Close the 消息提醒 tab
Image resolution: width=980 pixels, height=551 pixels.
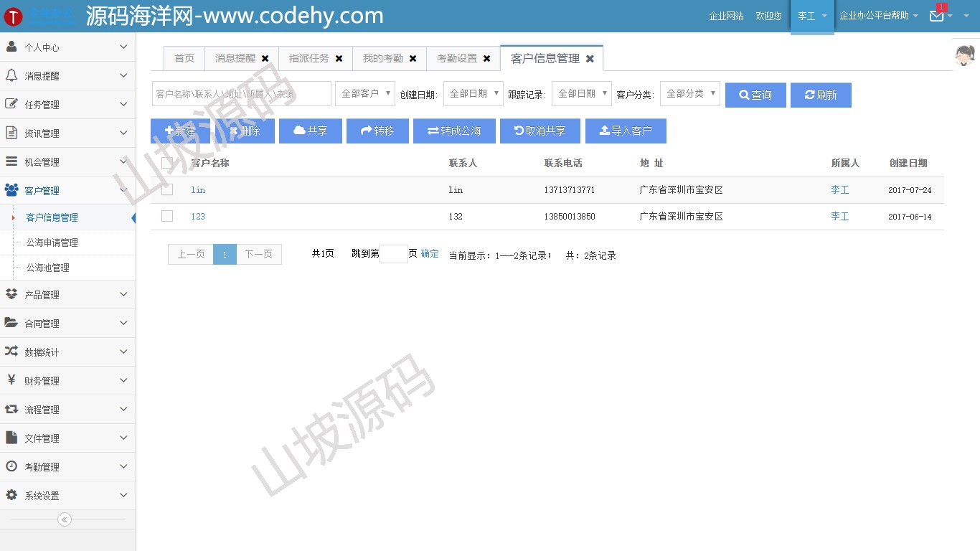click(x=265, y=59)
